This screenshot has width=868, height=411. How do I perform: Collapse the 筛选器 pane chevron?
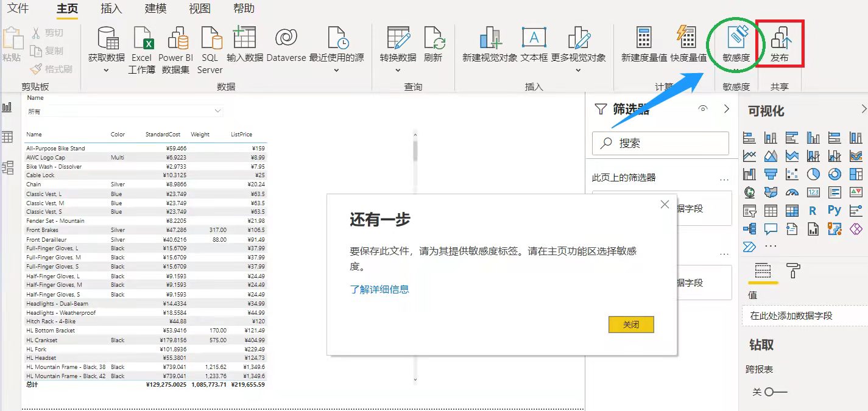[x=726, y=109]
